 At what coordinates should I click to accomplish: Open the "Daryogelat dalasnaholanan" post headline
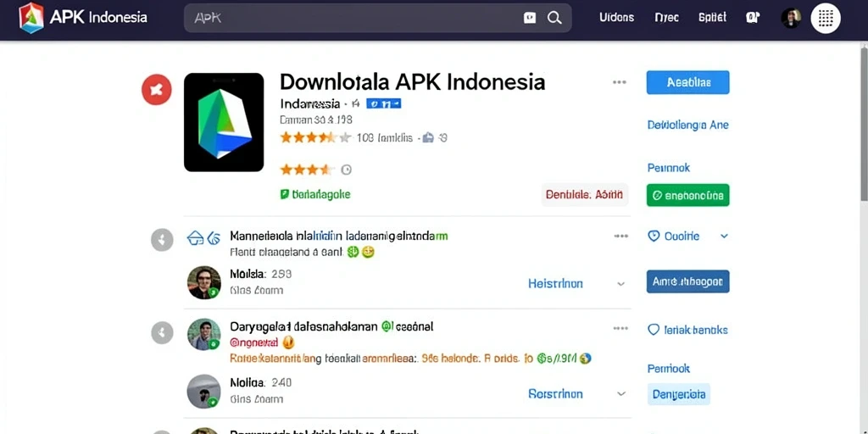click(x=331, y=326)
